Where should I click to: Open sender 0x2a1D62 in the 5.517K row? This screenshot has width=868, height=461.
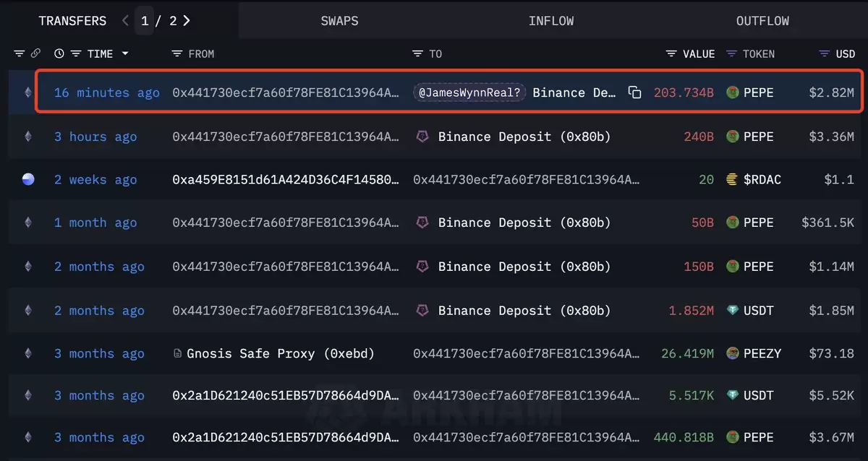pyautogui.click(x=286, y=395)
